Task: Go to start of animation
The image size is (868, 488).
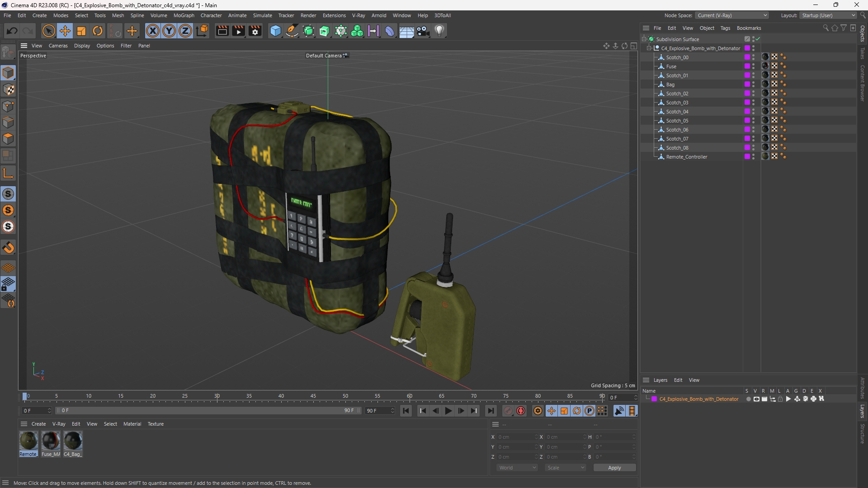Action: coord(406,411)
